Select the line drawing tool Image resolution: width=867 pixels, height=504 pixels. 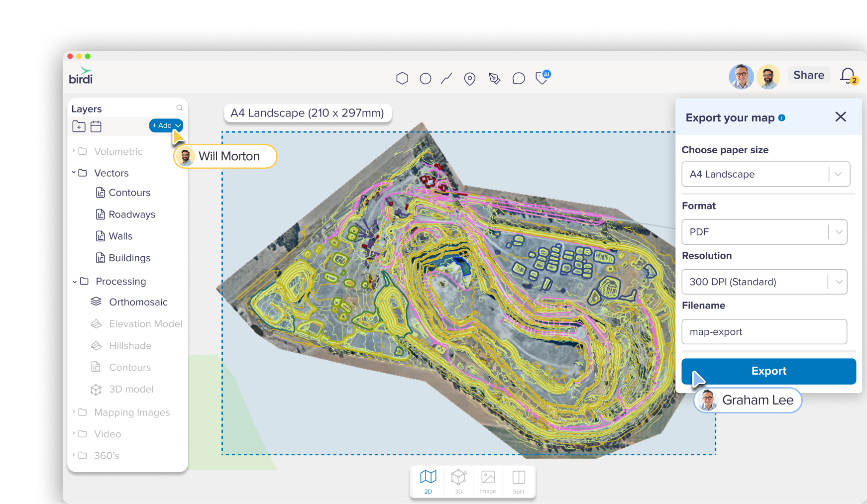point(446,78)
